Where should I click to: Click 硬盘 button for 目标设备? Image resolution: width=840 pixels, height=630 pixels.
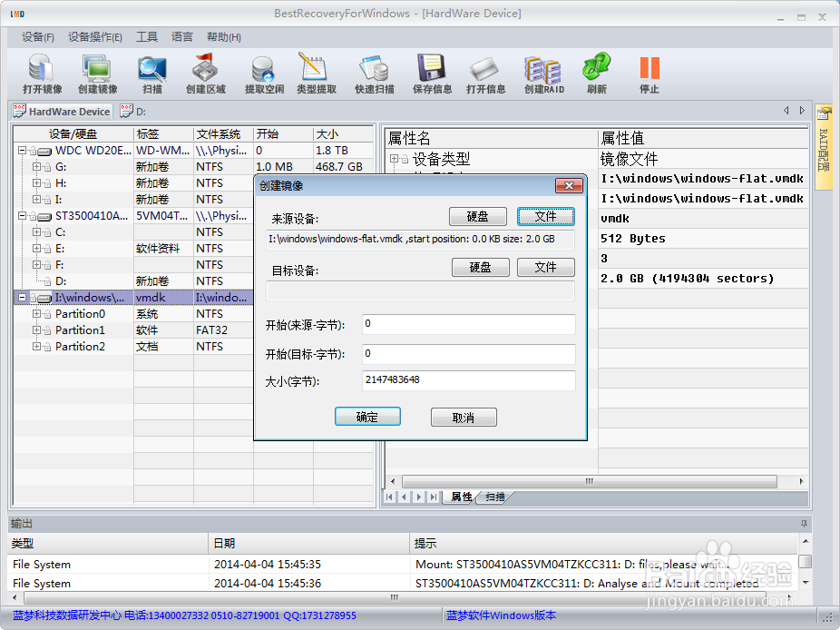pyautogui.click(x=480, y=267)
